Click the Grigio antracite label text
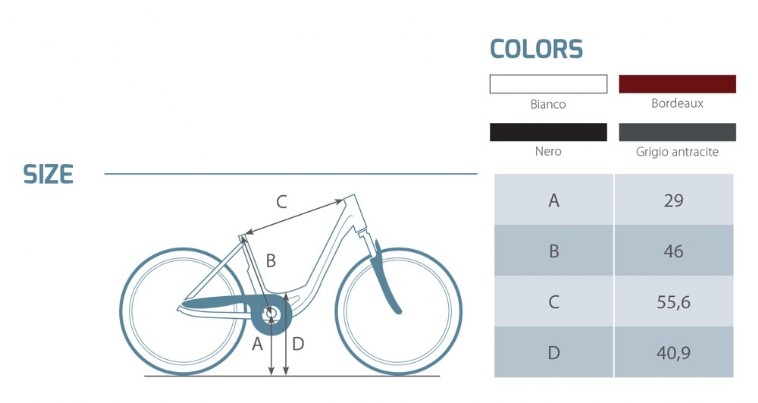 pyautogui.click(x=677, y=152)
